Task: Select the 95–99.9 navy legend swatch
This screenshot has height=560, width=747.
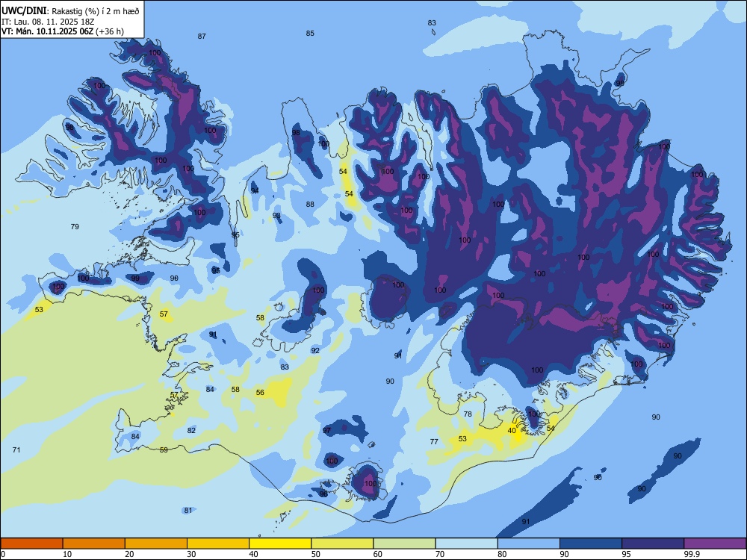Action: [653, 544]
